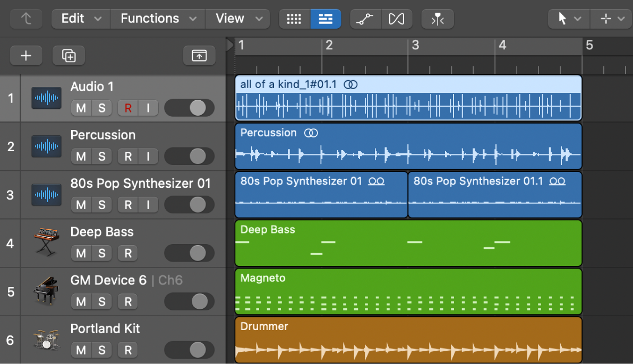
Task: Adjust the Audio 1 volume slider
Action: 190,108
